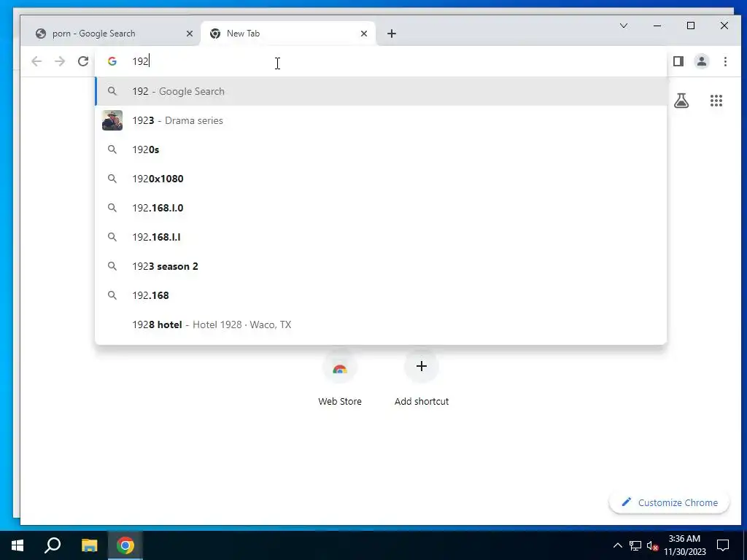This screenshot has height=560, width=747.
Task: Open the taskbar clock and date
Action: 684,545
